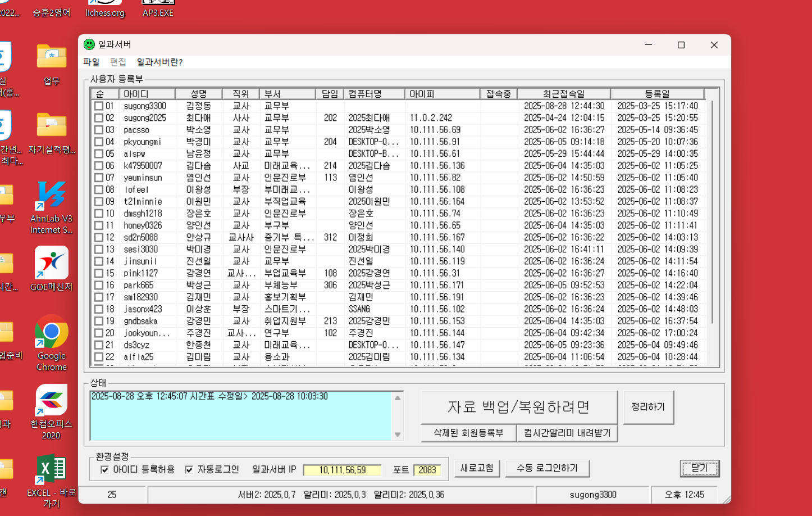Image resolution: width=812 pixels, height=516 pixels.
Task: Open 삭제된 회원등록부
Action: [468, 433]
